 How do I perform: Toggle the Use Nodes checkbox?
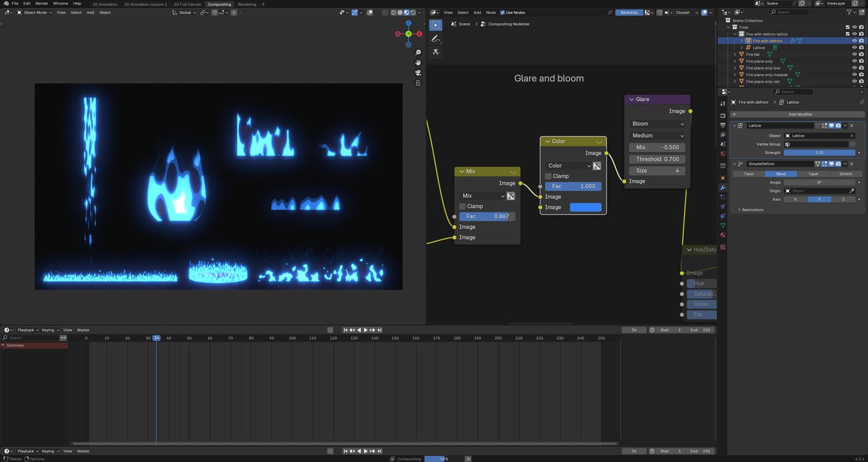click(x=502, y=12)
